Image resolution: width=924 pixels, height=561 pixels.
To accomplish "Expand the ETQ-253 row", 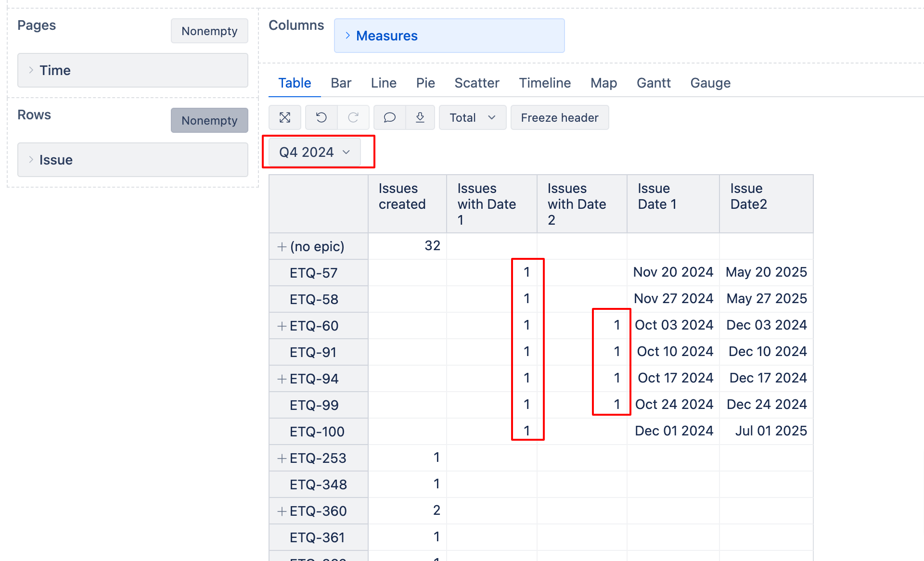I will pos(282,458).
